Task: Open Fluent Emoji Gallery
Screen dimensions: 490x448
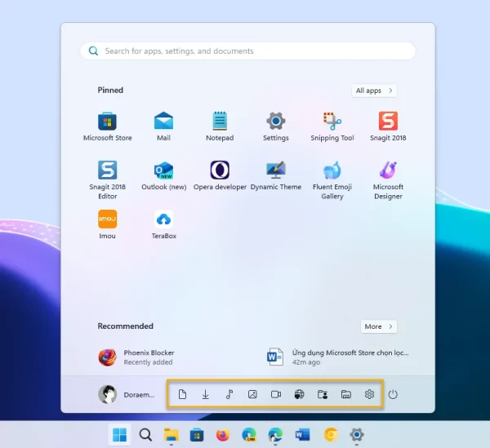Action: [332, 180]
